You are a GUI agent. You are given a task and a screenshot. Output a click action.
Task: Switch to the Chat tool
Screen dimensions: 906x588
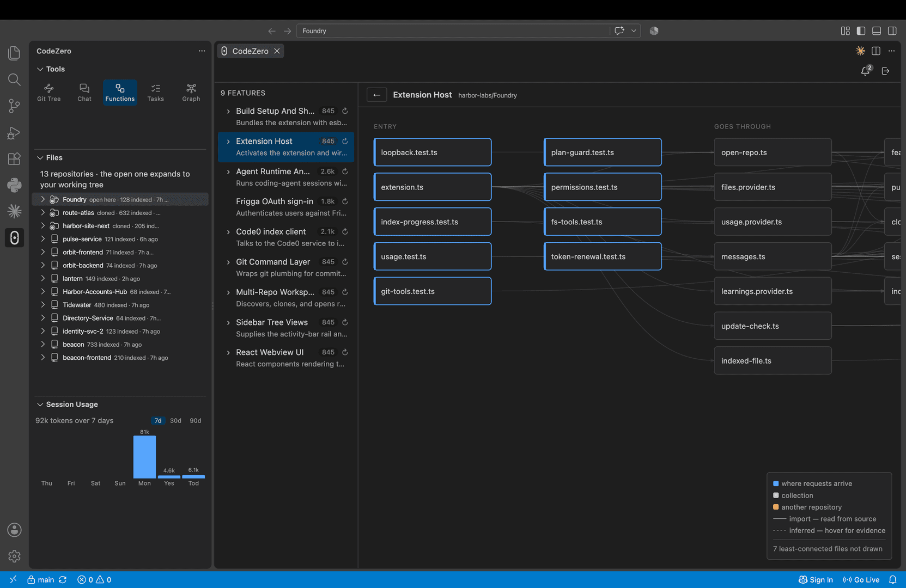[84, 93]
